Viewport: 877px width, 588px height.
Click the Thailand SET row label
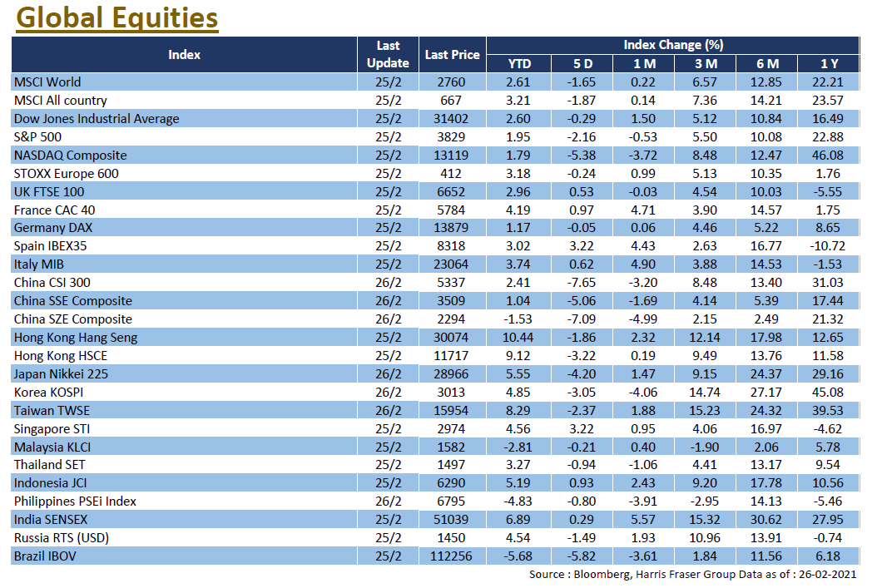[49, 465]
